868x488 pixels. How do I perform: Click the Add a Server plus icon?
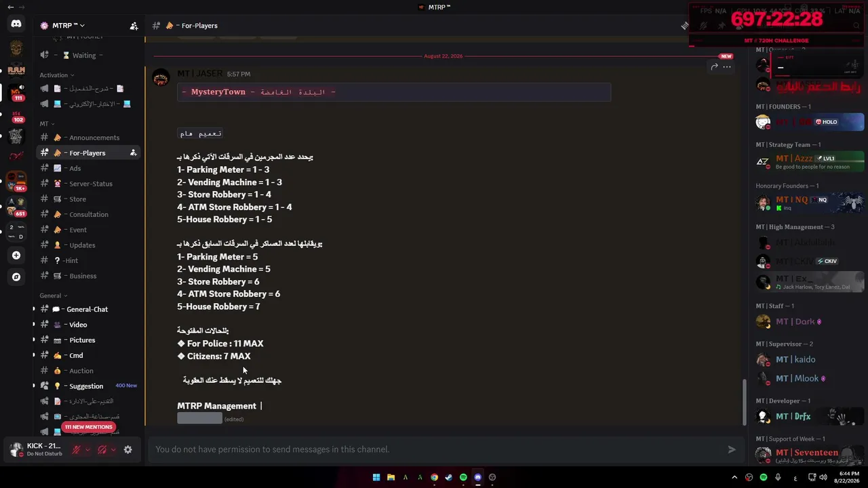(x=16, y=256)
